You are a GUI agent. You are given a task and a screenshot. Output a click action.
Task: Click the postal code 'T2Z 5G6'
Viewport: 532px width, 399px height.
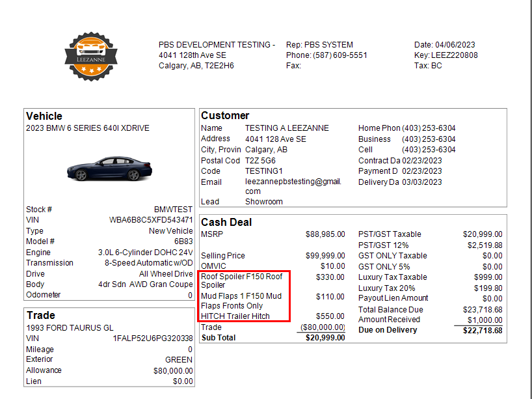(260, 161)
